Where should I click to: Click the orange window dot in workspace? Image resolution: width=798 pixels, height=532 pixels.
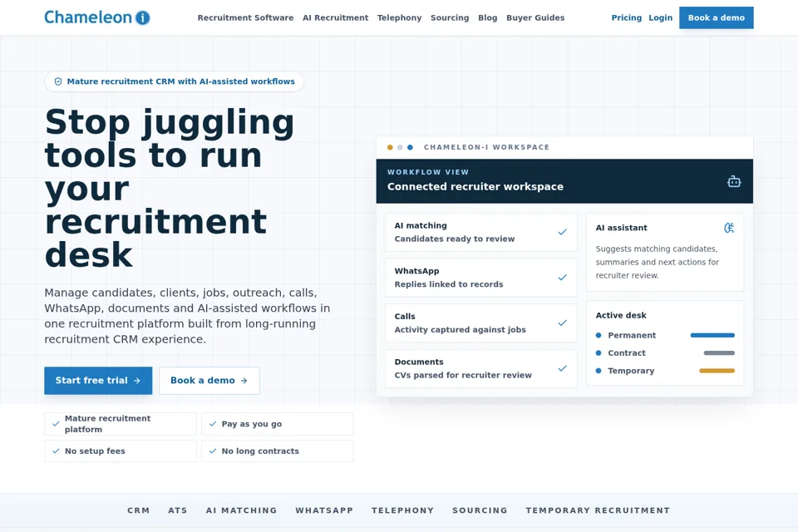point(390,147)
